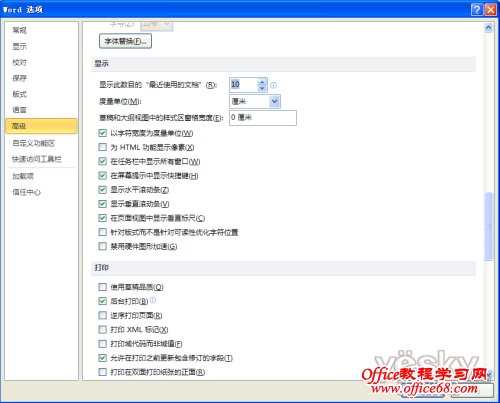Open 信任中心 settings
This screenshot has height=403, width=500.
click(26, 192)
